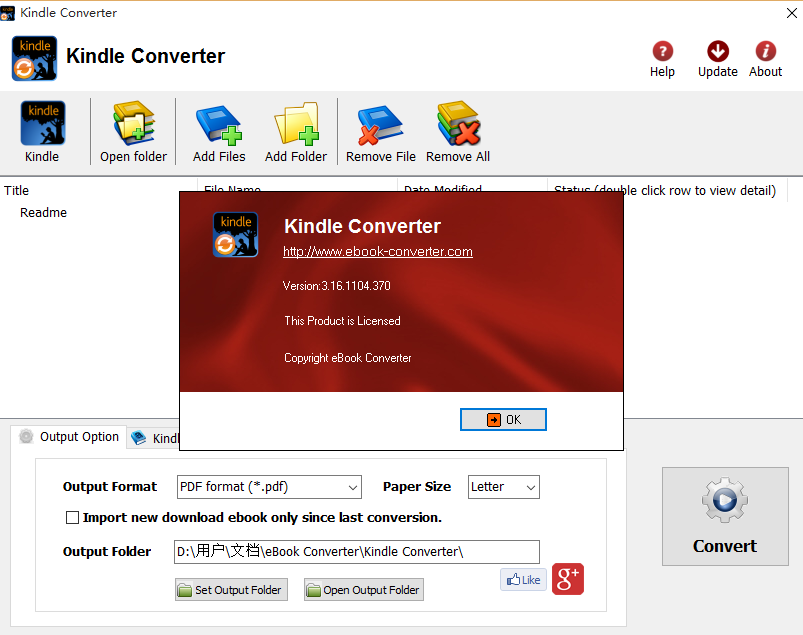Image resolution: width=803 pixels, height=635 pixels.
Task: Click the Update icon
Action: point(717,52)
